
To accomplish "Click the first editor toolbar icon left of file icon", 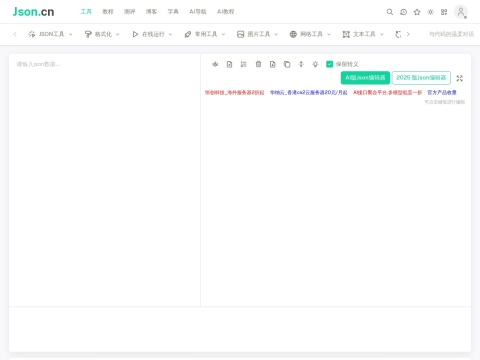I will pyautogui.click(x=215, y=64).
